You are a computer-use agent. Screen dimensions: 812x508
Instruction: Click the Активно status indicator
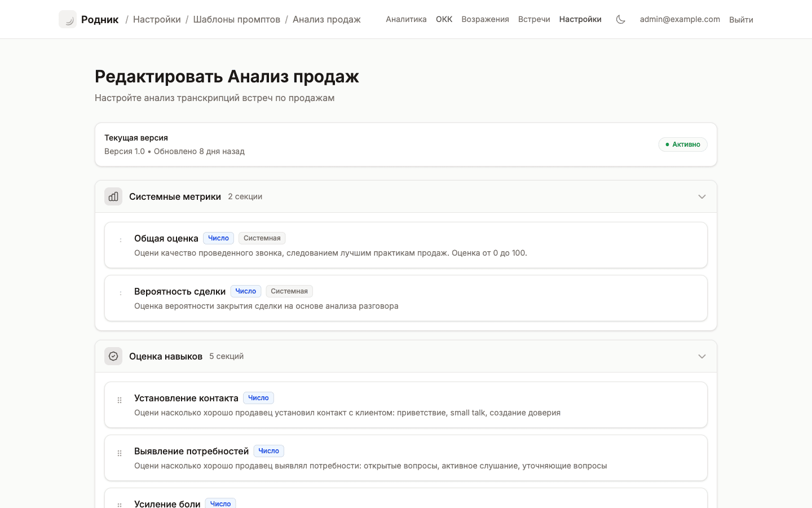point(683,144)
